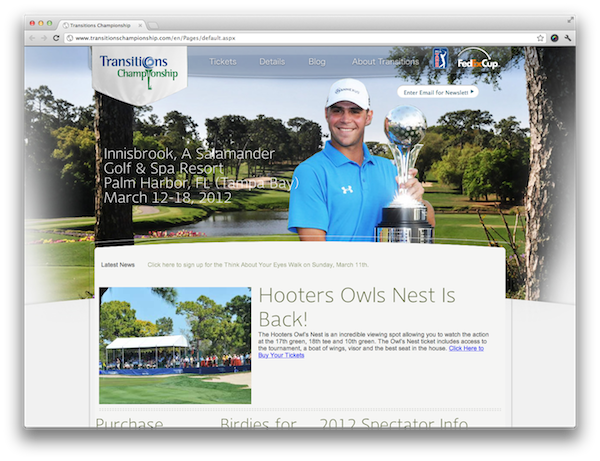Screen dimensions: 600x461
Task: Click the Birdies for heading
Action: point(258,422)
